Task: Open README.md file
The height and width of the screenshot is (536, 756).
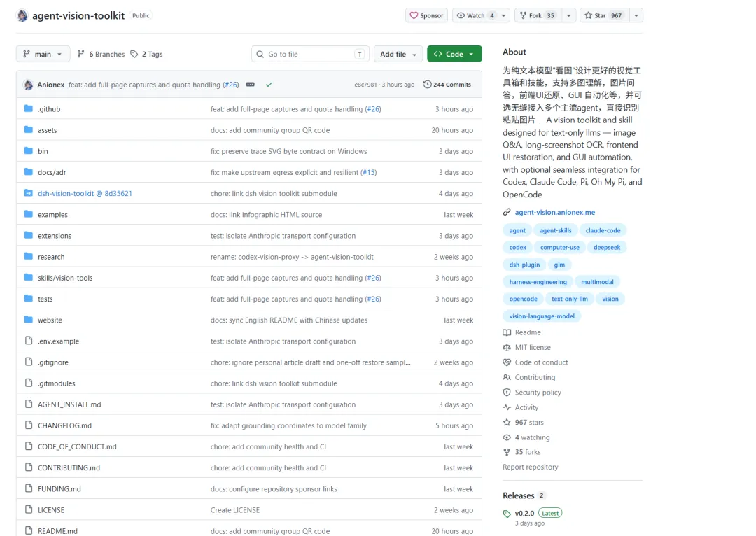Action: click(57, 530)
